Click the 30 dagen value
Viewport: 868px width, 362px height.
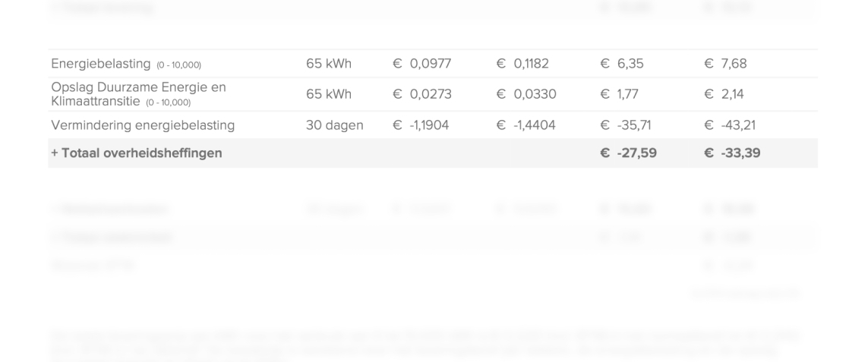pyautogui.click(x=334, y=125)
